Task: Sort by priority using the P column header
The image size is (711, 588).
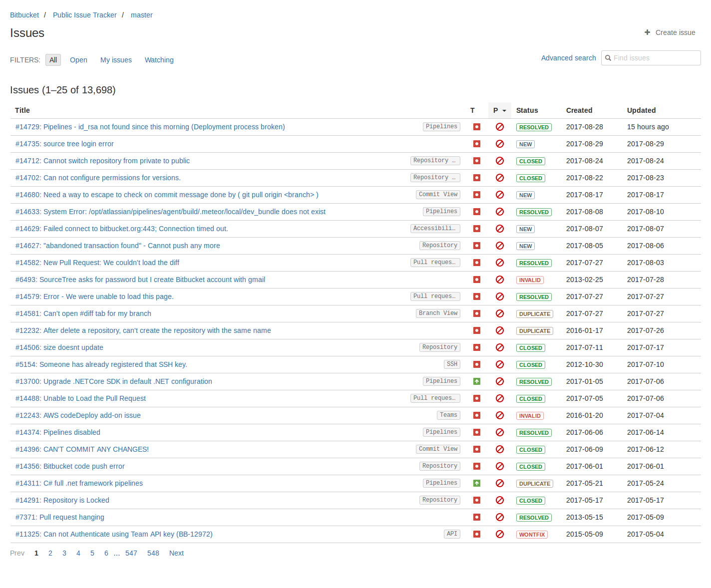Action: [x=499, y=110]
